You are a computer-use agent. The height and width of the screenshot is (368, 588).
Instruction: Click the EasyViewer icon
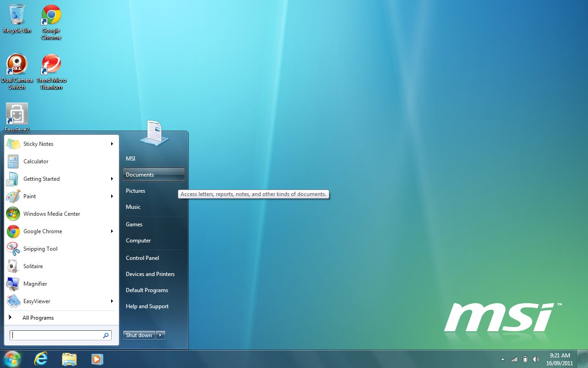pos(13,301)
